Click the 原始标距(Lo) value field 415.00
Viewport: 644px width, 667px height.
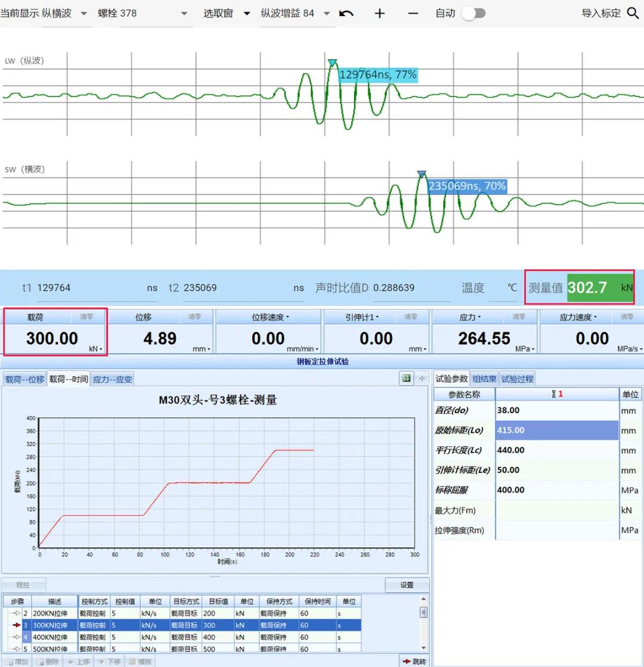pyautogui.click(x=556, y=430)
